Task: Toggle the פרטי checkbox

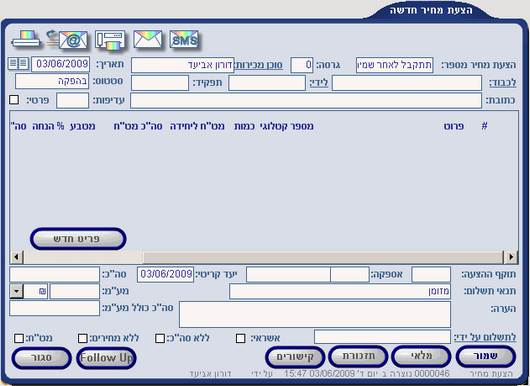Action: click(x=14, y=100)
